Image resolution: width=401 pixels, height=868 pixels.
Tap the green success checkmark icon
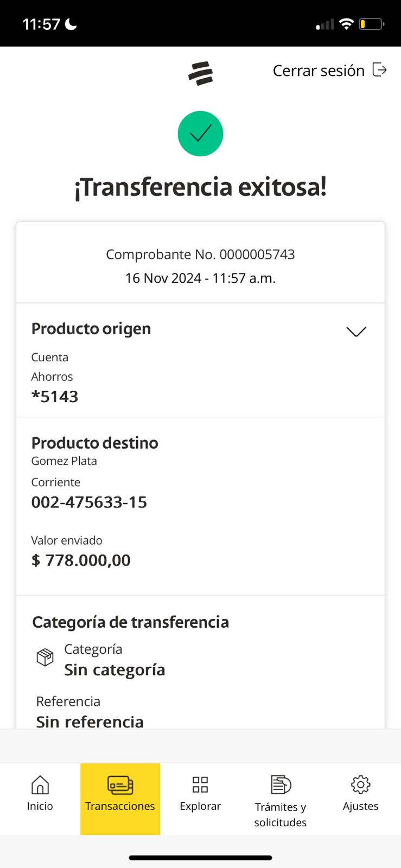point(200,133)
